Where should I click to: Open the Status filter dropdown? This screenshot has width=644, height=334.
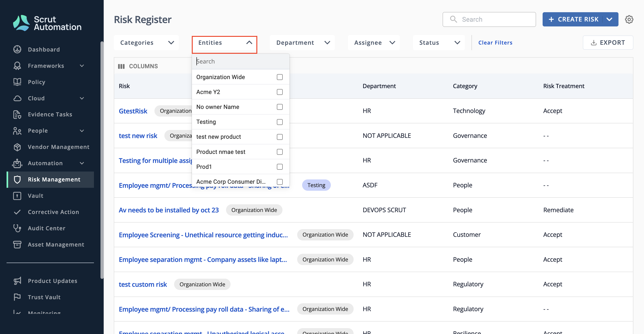439,42
